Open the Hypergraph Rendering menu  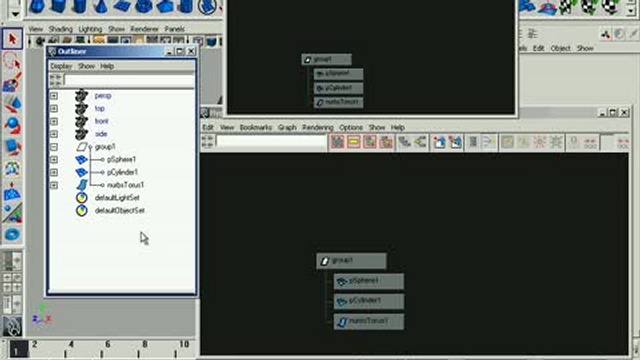[318, 127]
